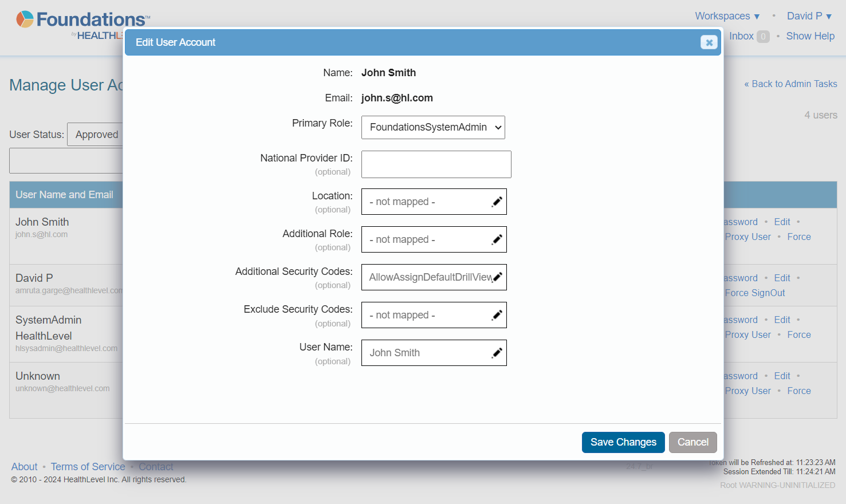Image resolution: width=846 pixels, height=504 pixels.
Task: Edit Additional Security Codes via pencil icon
Action: pos(498,277)
